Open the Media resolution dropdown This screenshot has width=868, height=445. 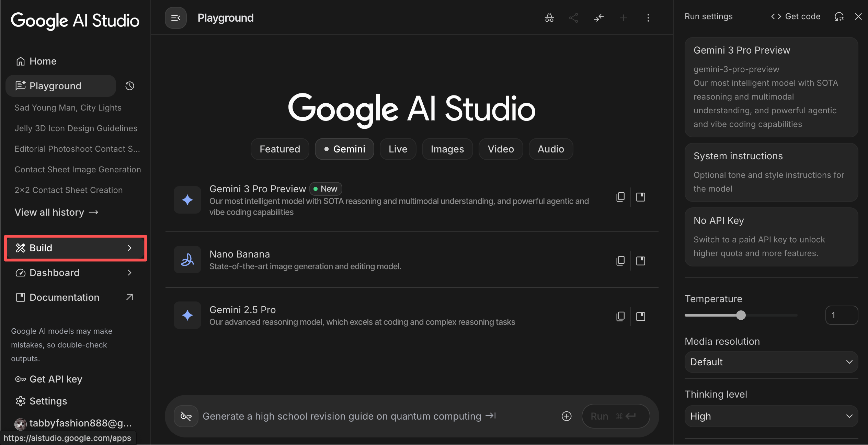coord(771,362)
